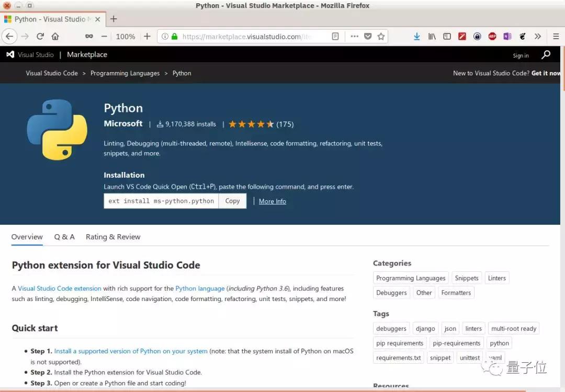
Task: Open the page actions ellipsis menu
Action: coord(354,36)
